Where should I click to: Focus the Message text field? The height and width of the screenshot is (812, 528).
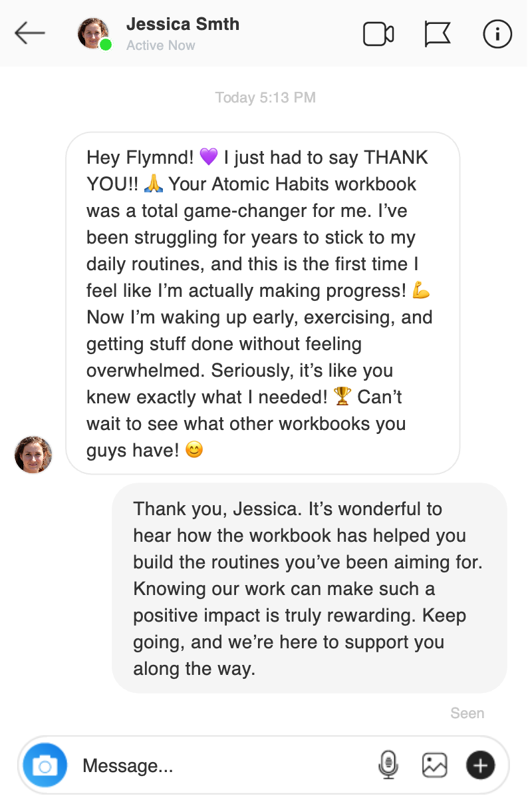tap(219, 765)
